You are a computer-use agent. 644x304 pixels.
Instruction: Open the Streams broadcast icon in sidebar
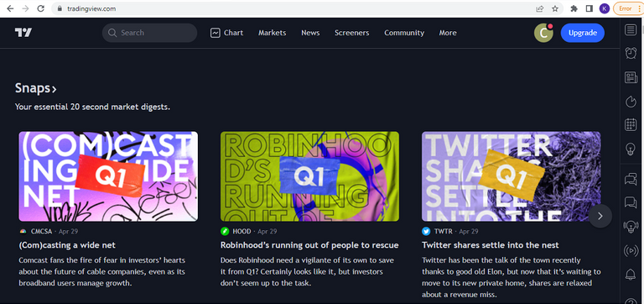pyautogui.click(x=631, y=251)
